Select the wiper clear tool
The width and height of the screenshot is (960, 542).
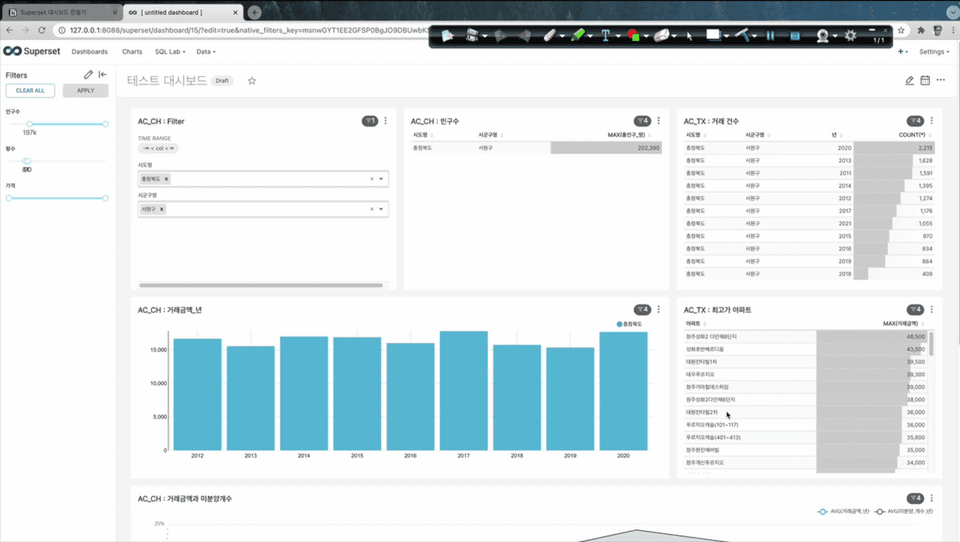click(742, 36)
